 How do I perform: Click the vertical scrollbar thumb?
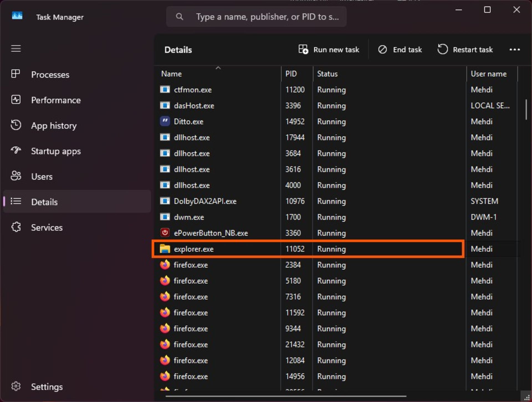[526, 109]
